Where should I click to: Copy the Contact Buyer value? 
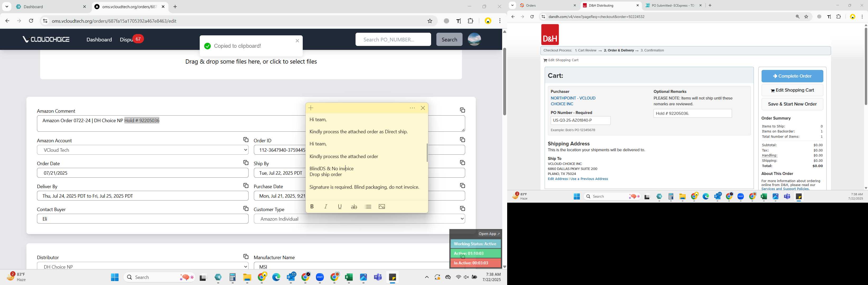tap(246, 208)
